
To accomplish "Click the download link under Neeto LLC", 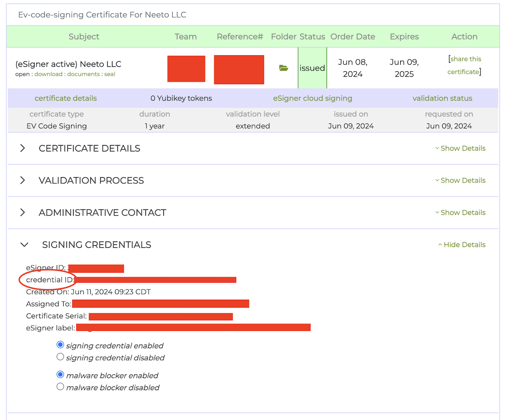I will tap(48, 74).
